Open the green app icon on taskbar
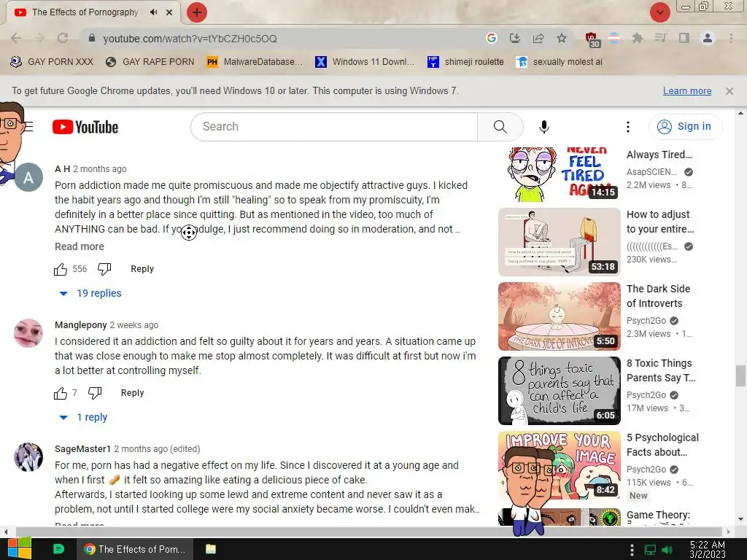Viewport: 747px width, 560px height. pyautogui.click(x=58, y=549)
